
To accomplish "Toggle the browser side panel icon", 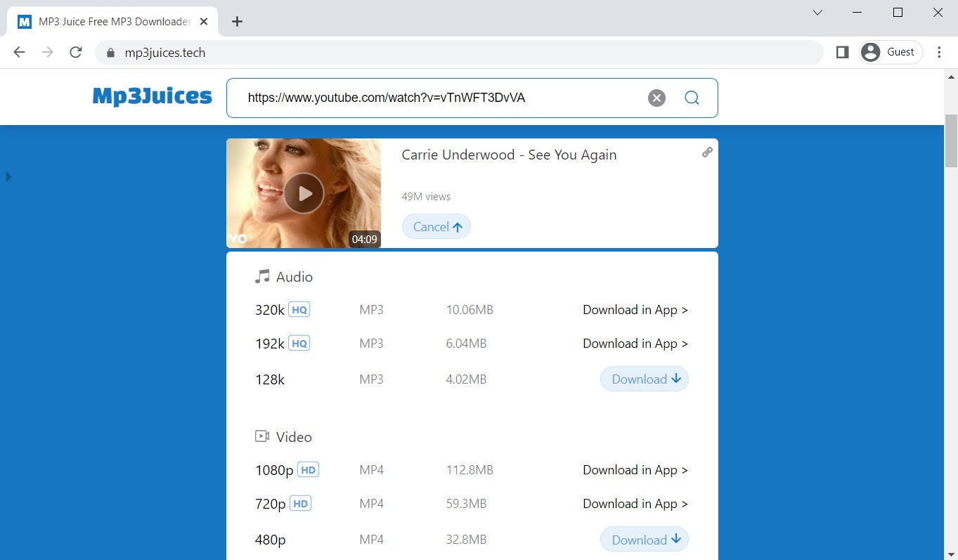I will (x=842, y=52).
